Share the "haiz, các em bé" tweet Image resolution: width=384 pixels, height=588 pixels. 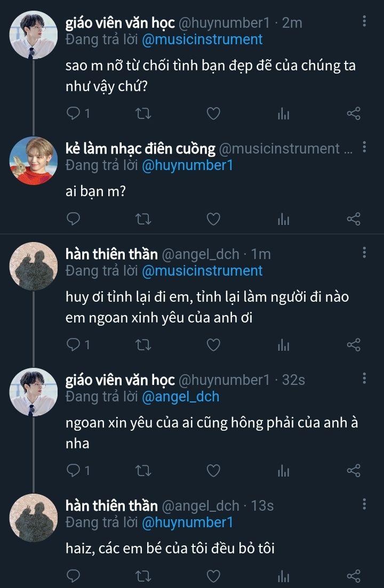click(354, 576)
